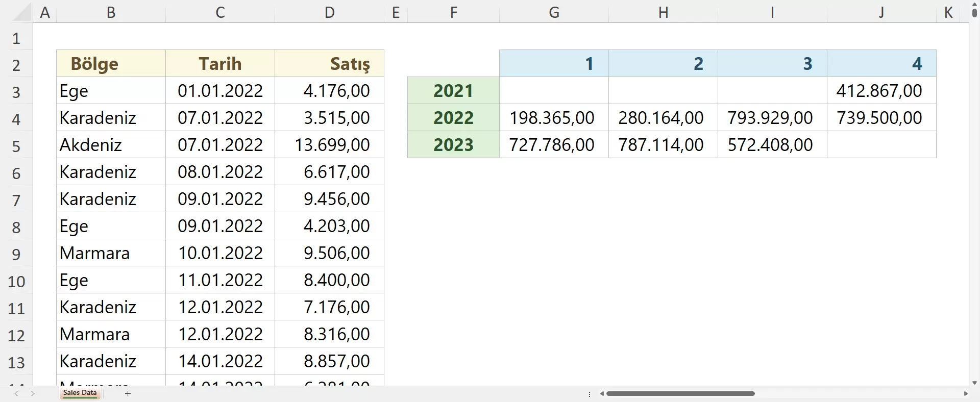This screenshot has width=980, height=402.
Task: Select value 739.500,00
Action: pos(881,117)
